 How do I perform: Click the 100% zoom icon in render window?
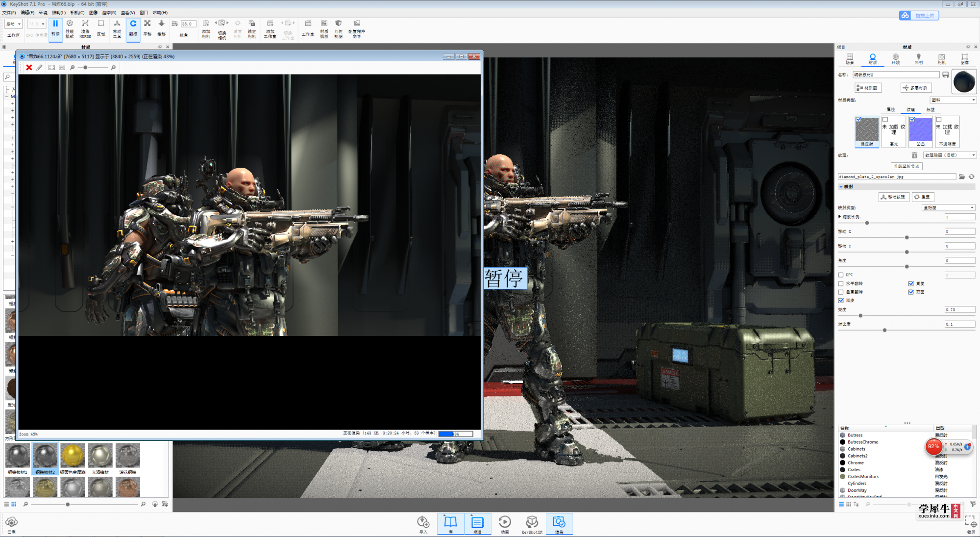tap(62, 67)
